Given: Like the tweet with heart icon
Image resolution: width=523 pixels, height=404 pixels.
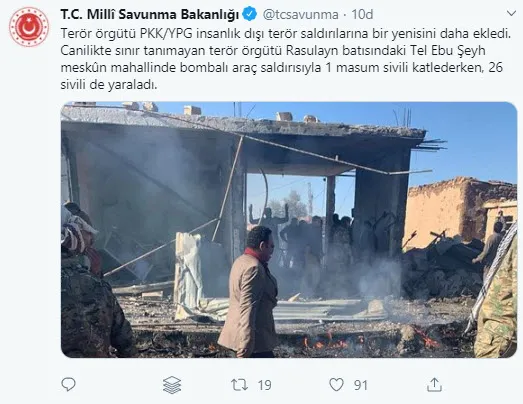Looking at the screenshot, I should pyautogui.click(x=336, y=385).
